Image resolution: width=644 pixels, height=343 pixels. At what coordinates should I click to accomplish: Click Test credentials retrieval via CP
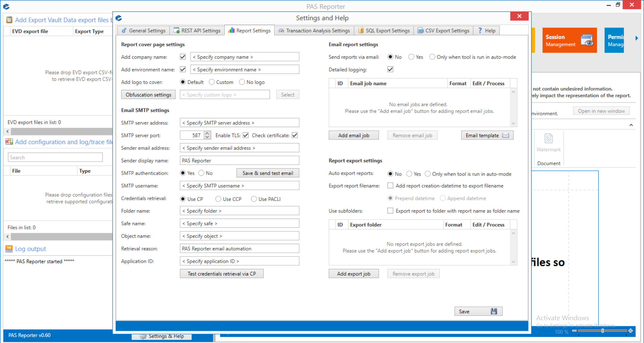pyautogui.click(x=222, y=274)
